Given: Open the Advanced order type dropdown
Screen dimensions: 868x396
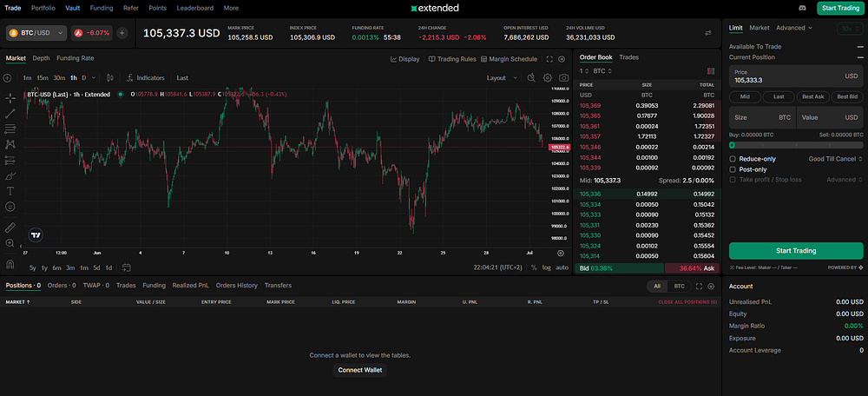Looking at the screenshot, I should coord(794,28).
